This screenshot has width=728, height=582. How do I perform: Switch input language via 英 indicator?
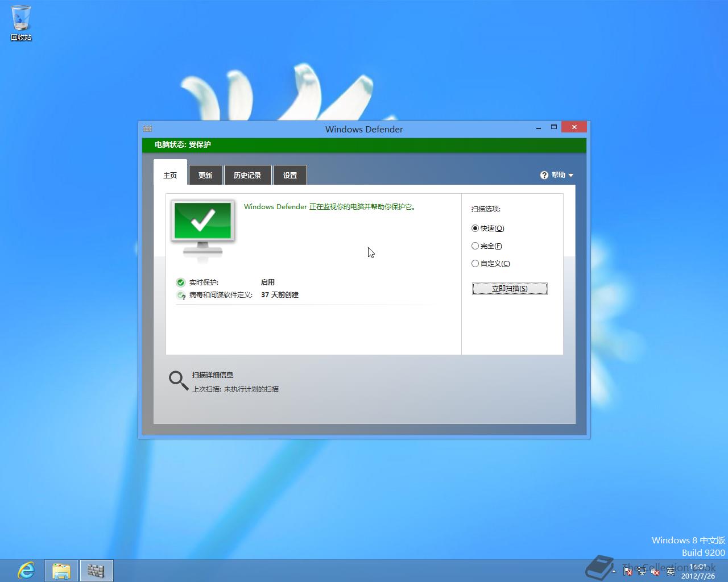pos(670,570)
